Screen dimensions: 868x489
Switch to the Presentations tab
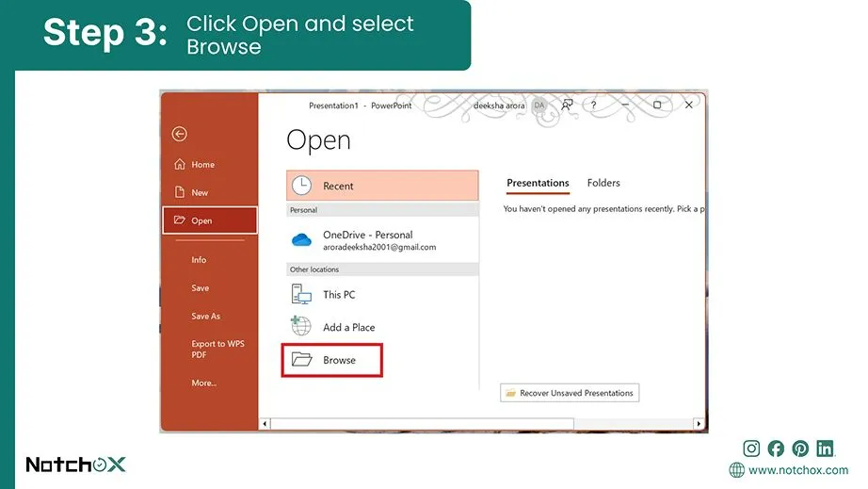(538, 183)
